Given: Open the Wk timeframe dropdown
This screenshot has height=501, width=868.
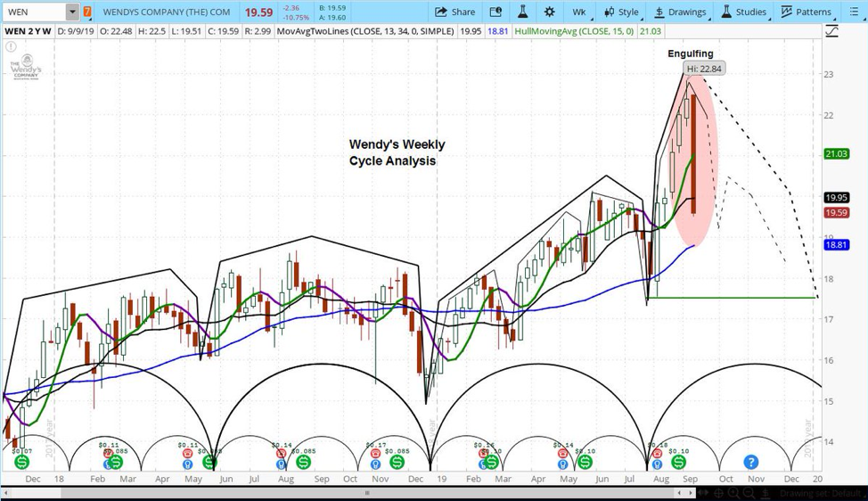Looking at the screenshot, I should 581,12.
